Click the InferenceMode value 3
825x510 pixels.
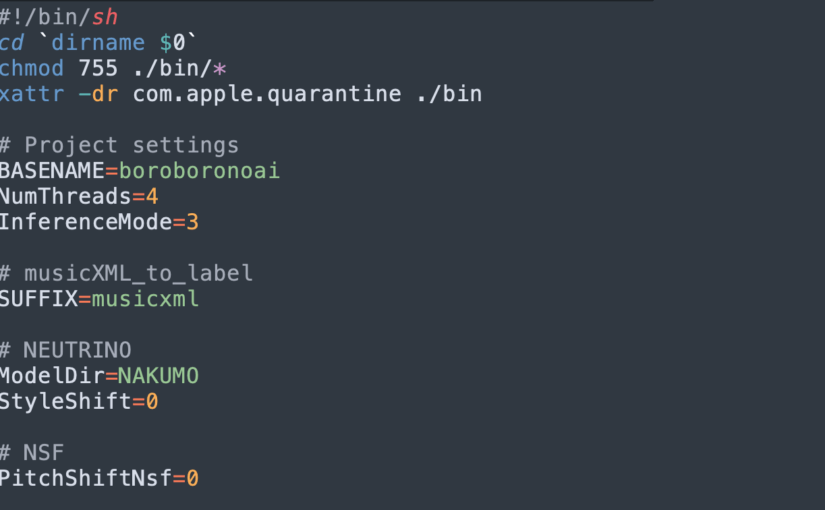192,222
